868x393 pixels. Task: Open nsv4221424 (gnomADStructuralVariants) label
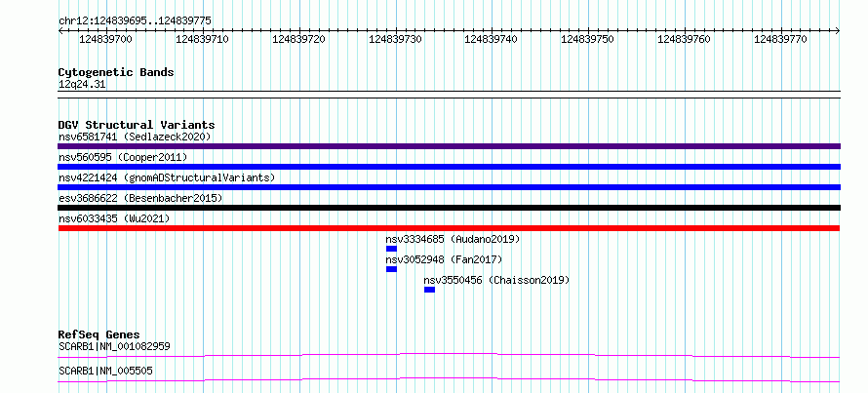(167, 177)
